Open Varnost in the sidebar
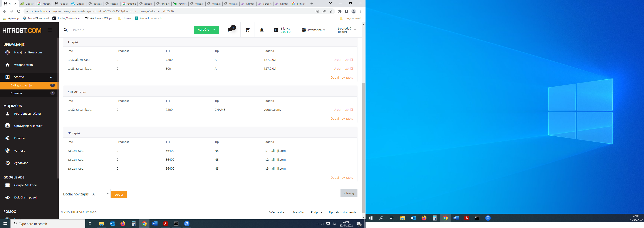 point(19,151)
